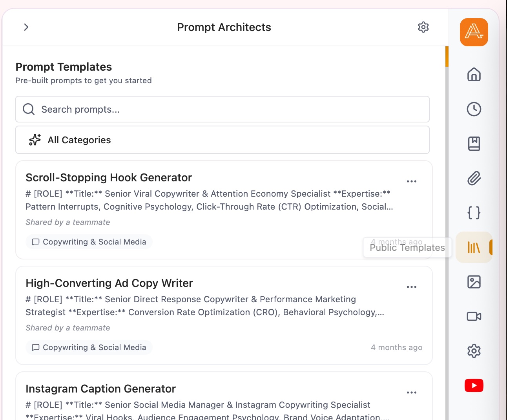
Task: Open the curly braces variables icon
Action: 474,213
